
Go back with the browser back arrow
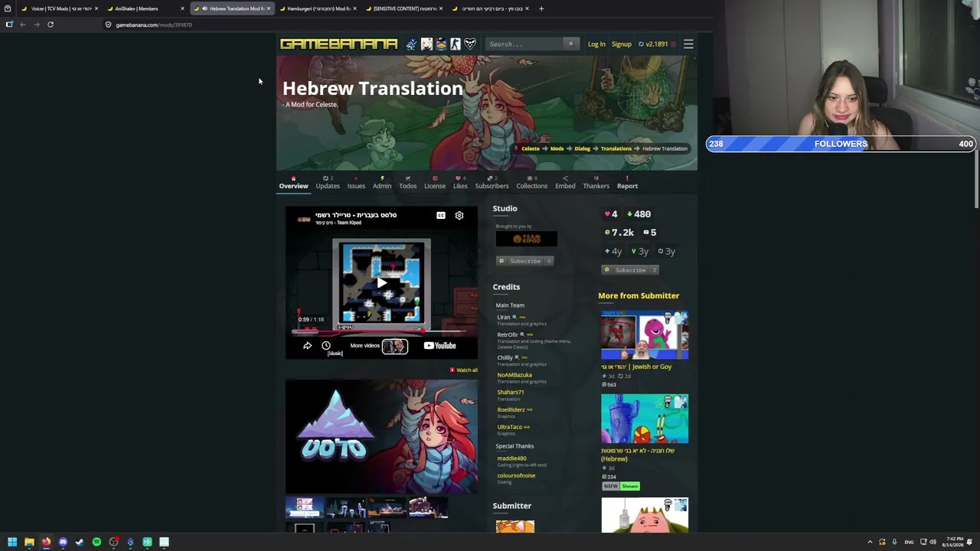pos(23,24)
